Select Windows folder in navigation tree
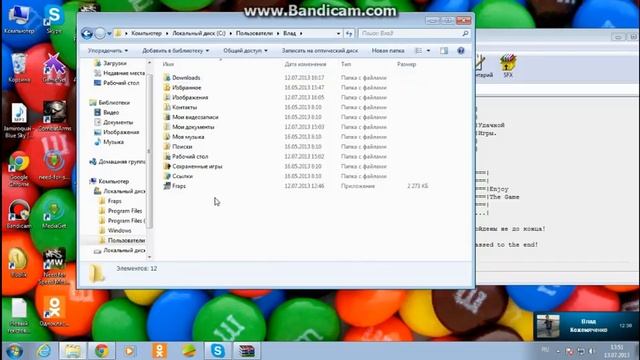This screenshot has width=640, height=360. pyautogui.click(x=116, y=231)
